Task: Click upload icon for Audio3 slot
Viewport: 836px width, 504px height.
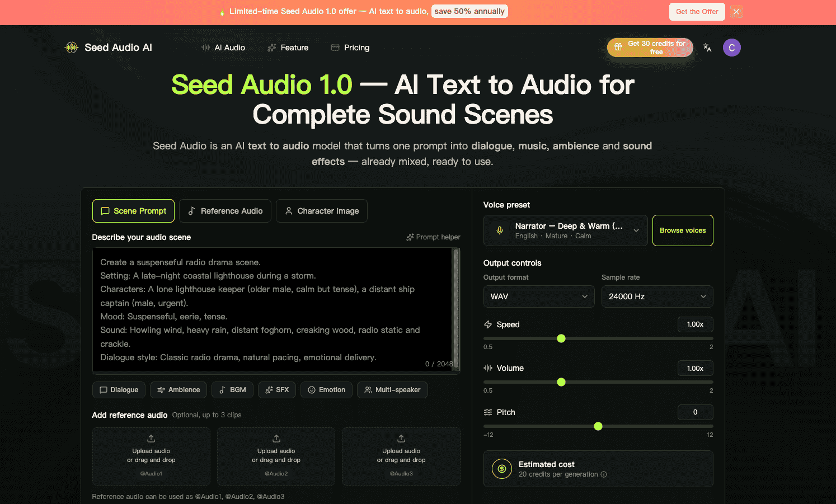Action: 401,439
